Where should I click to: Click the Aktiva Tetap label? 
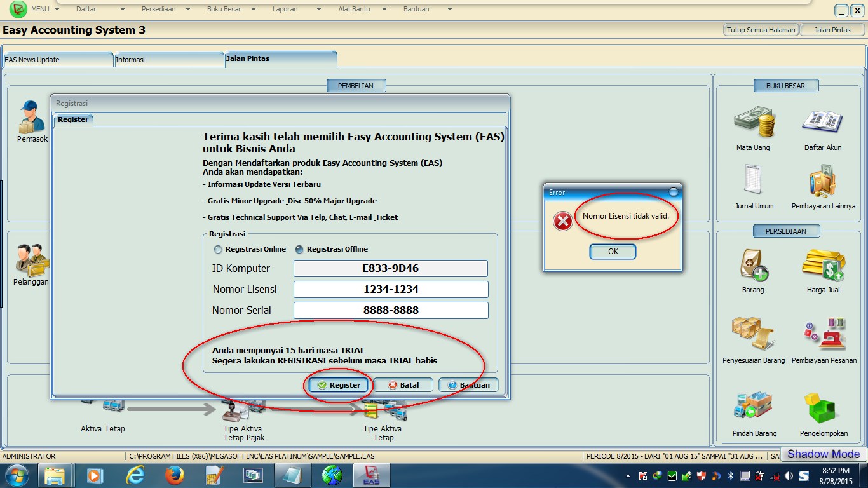[103, 429]
